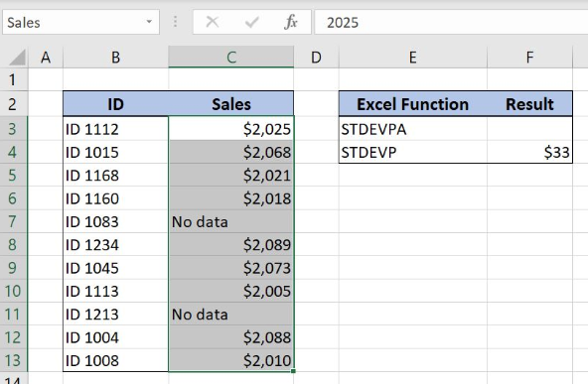Viewport: 588px width, 384px height.
Task: Select cell ID 1008
Action: [116, 360]
